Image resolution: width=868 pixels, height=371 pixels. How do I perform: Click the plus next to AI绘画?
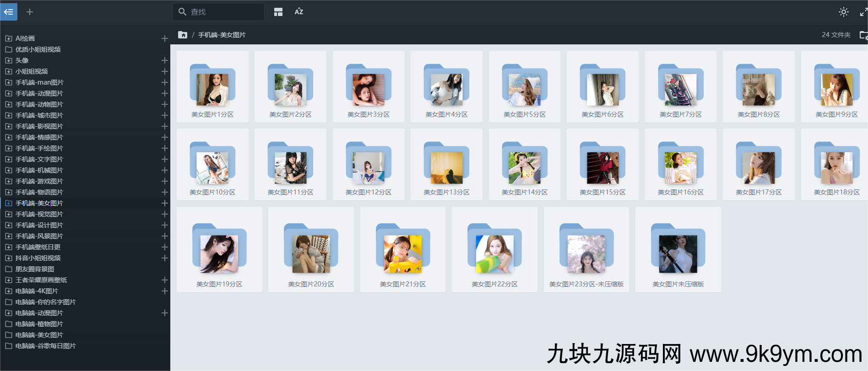[165, 38]
